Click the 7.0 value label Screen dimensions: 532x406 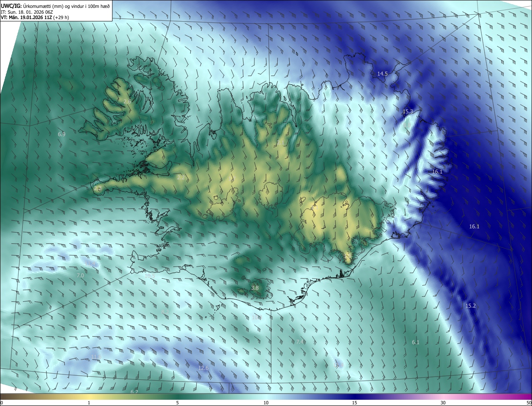coord(80,275)
